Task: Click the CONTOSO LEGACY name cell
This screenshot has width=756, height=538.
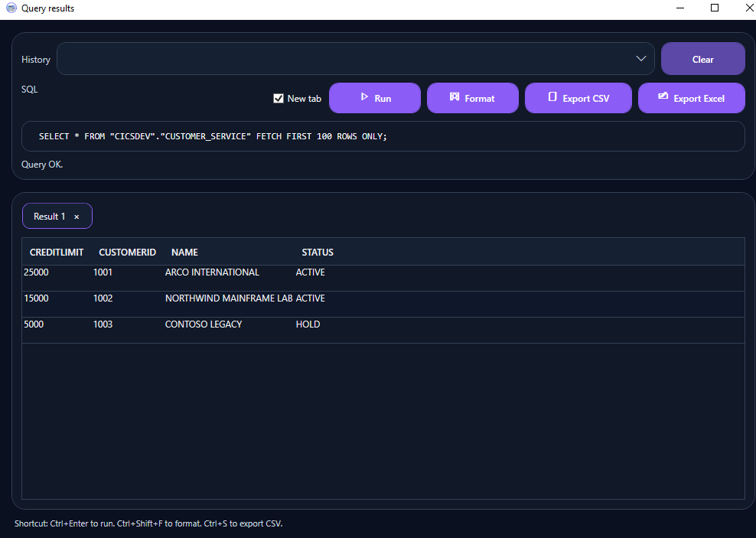Action: [x=204, y=324]
